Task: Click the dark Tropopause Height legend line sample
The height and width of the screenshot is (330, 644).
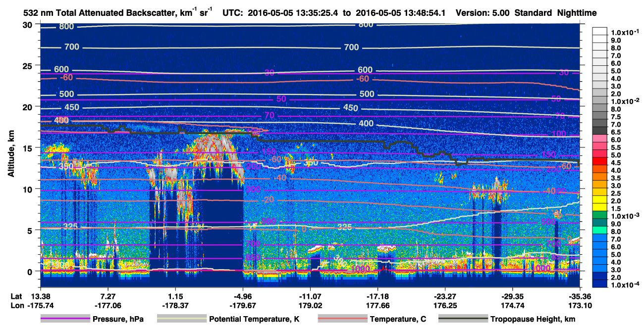Action: (x=463, y=319)
